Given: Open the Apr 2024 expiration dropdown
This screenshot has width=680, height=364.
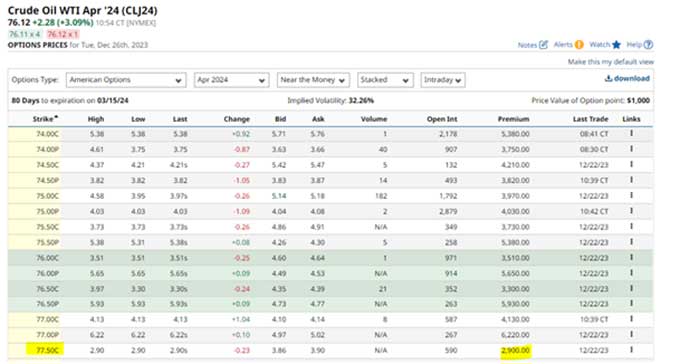Looking at the screenshot, I should click(x=231, y=80).
